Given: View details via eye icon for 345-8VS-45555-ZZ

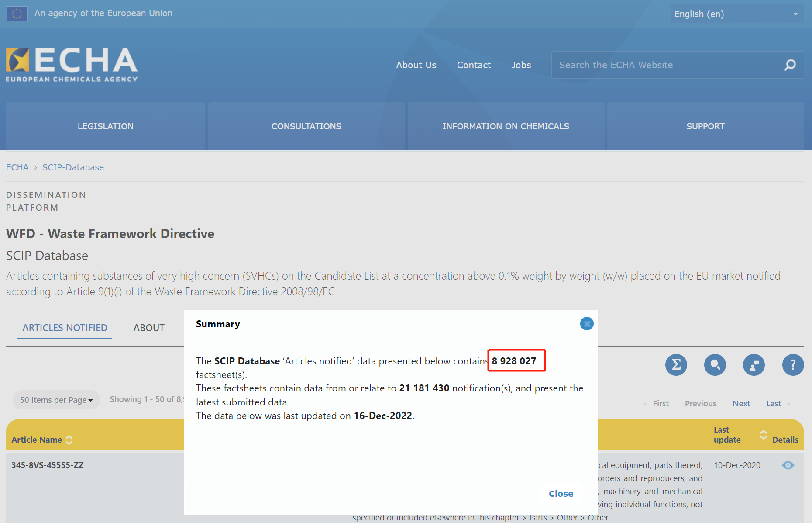Looking at the screenshot, I should (788, 465).
